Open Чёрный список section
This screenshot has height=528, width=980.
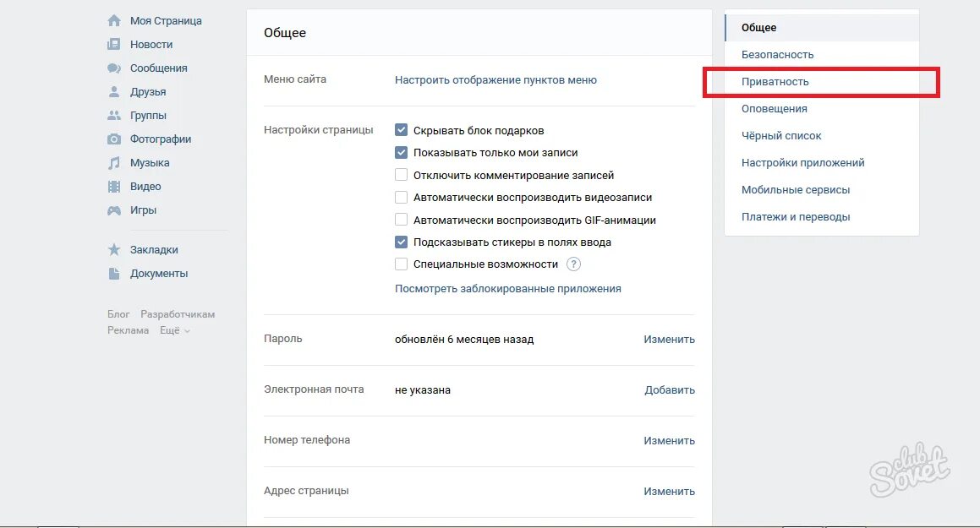pyautogui.click(x=822, y=135)
